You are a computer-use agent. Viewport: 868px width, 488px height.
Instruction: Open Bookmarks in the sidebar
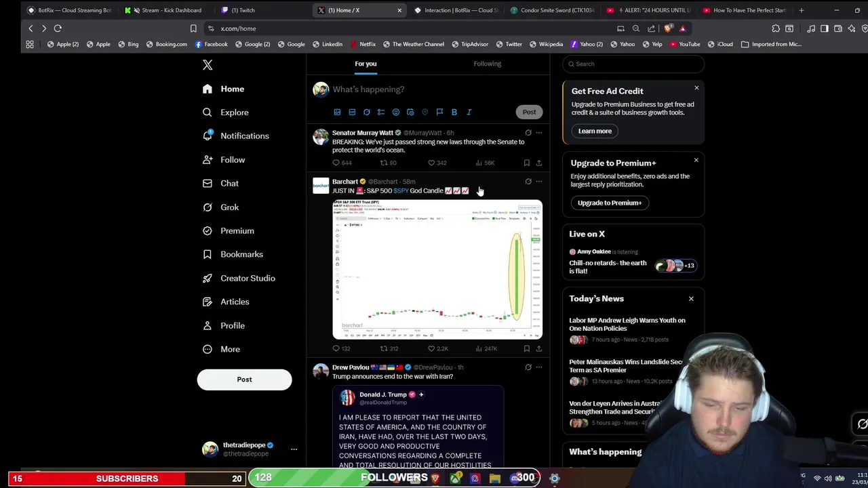pos(232,254)
